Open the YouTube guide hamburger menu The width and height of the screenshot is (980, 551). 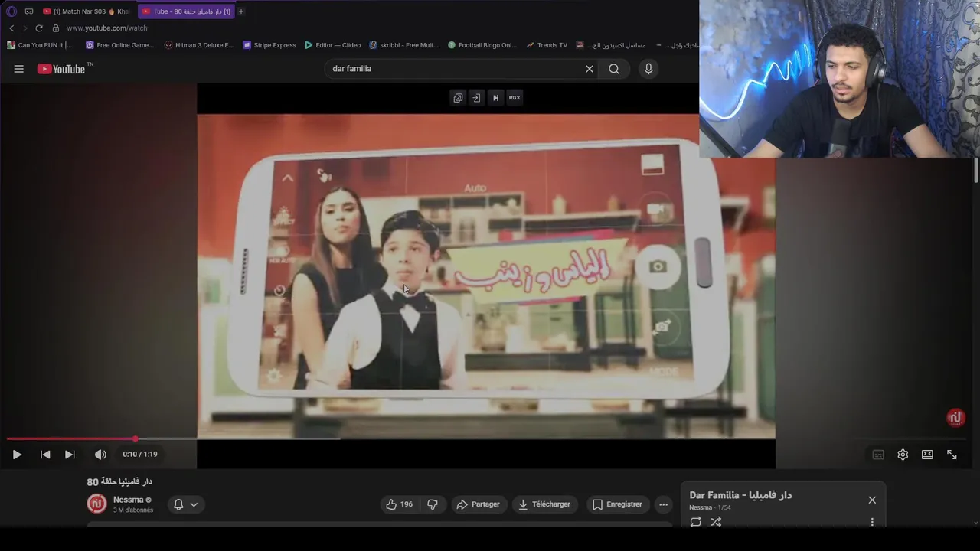point(18,69)
